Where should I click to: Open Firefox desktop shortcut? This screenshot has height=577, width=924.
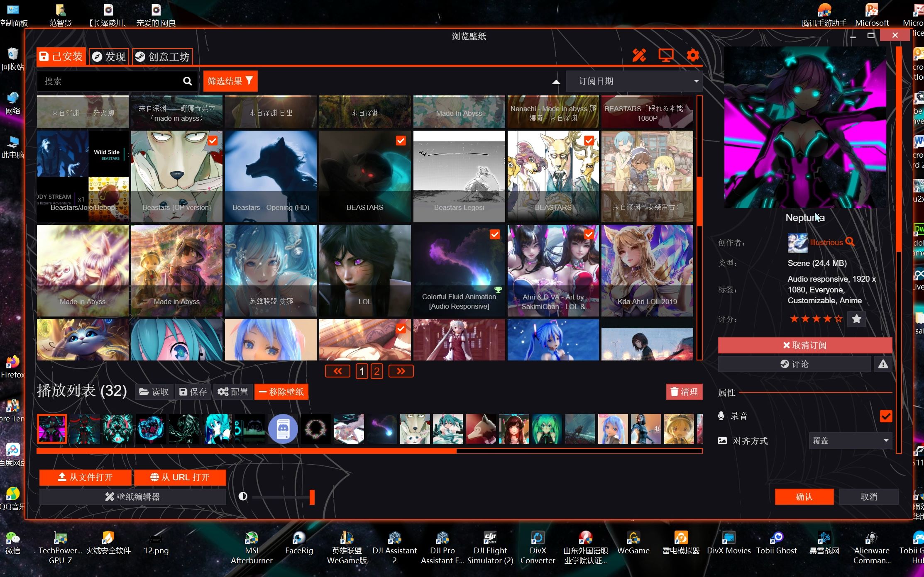point(13,367)
